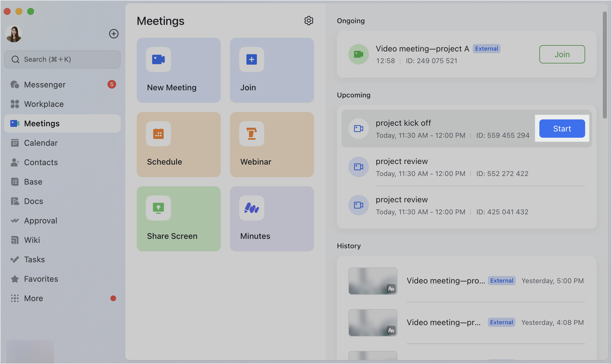Join the ongoing Video meeting—project A
612x364 pixels.
(561, 54)
